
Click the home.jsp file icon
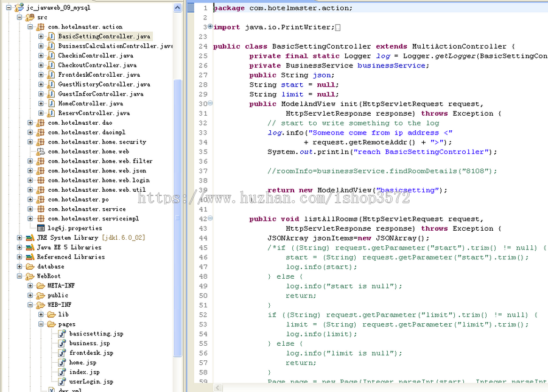[62, 362]
